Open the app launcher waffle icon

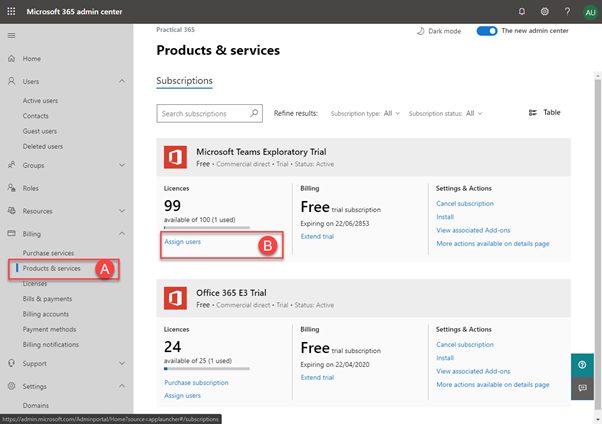click(11, 12)
